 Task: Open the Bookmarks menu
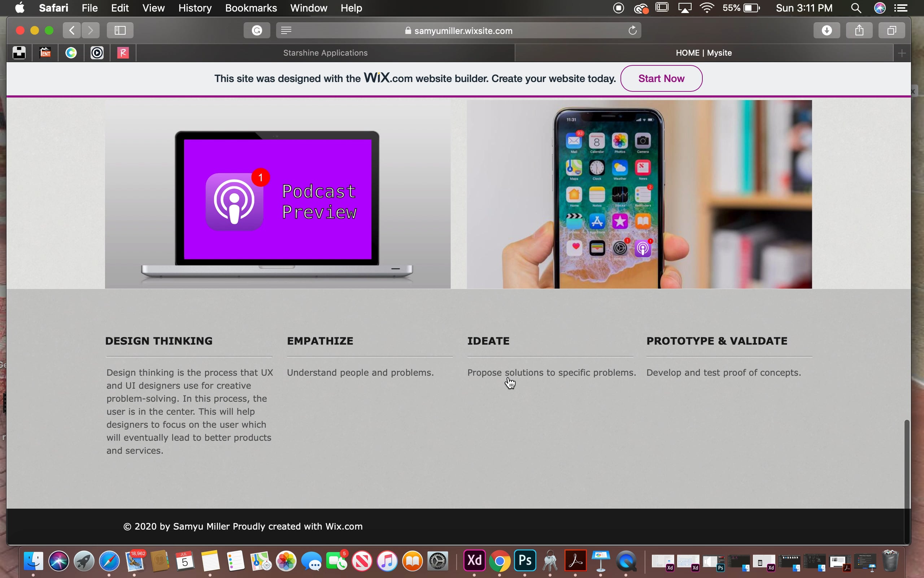(x=251, y=8)
